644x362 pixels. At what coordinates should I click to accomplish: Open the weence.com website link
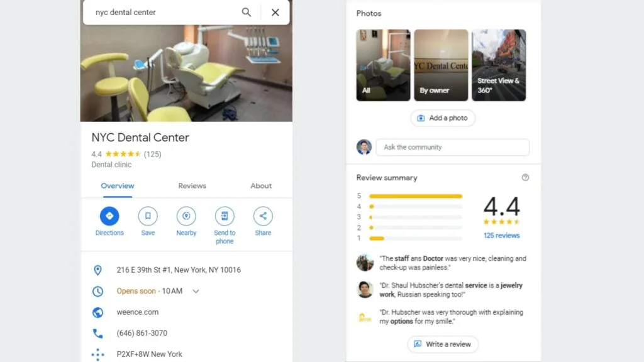pos(138,312)
